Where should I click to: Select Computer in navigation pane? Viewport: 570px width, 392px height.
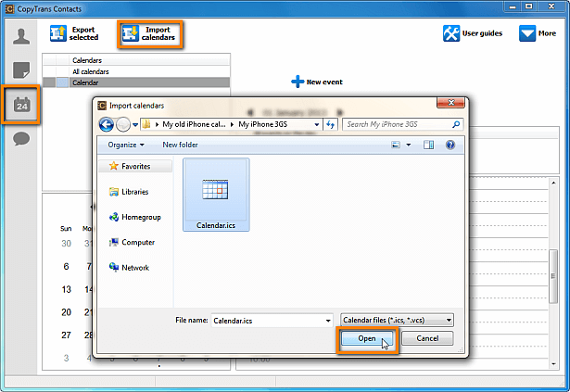pyautogui.click(x=132, y=242)
